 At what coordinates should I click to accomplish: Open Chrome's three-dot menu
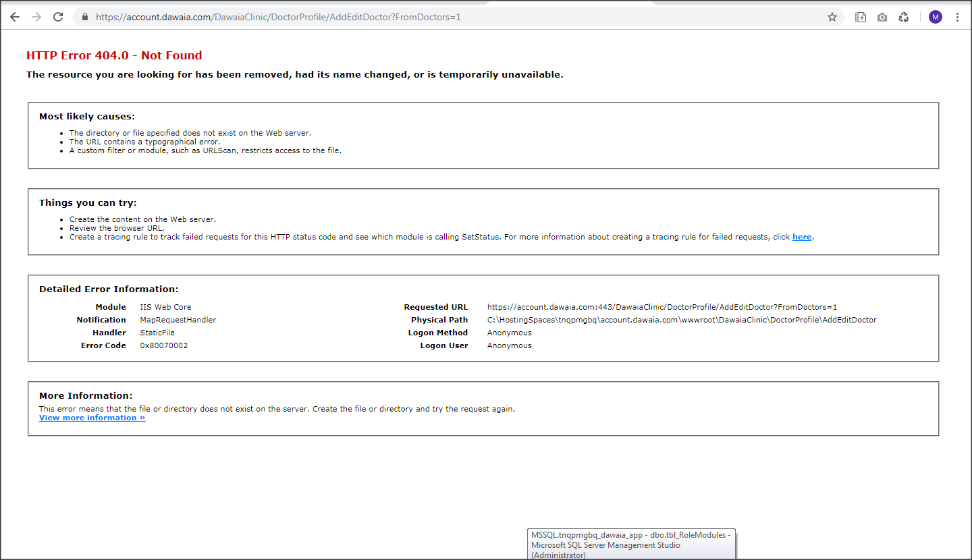[957, 17]
